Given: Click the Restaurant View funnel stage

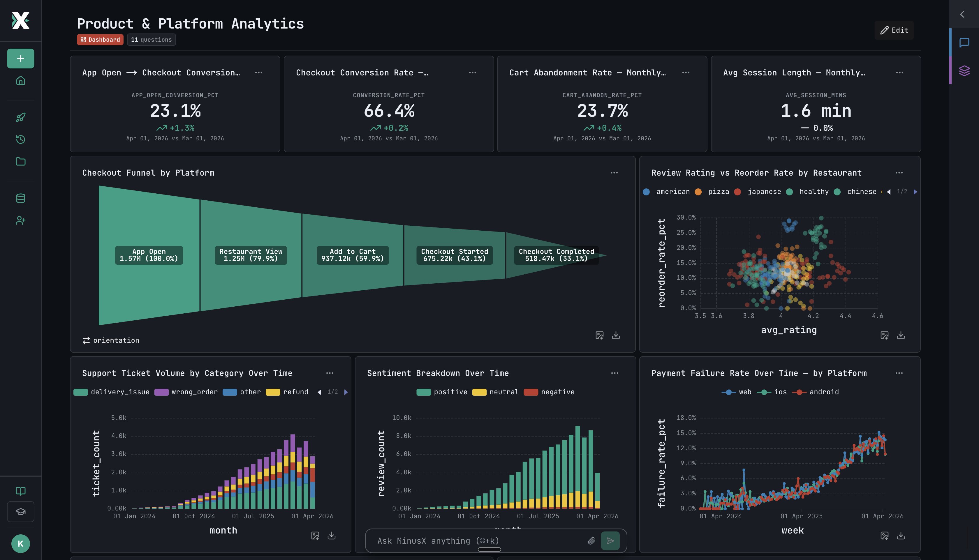Looking at the screenshot, I should [251, 255].
